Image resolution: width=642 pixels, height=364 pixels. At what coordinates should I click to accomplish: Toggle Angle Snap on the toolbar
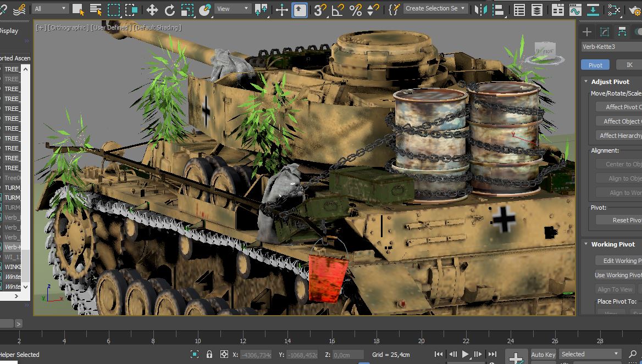tap(338, 9)
